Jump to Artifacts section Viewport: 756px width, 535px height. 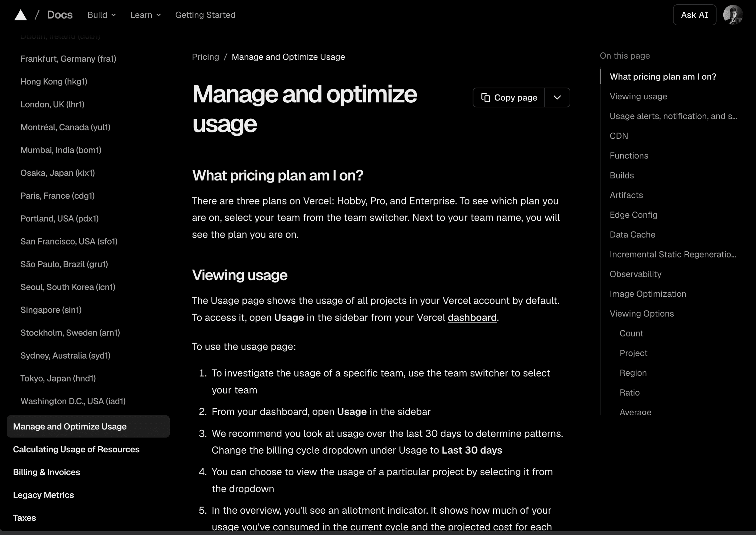point(626,195)
